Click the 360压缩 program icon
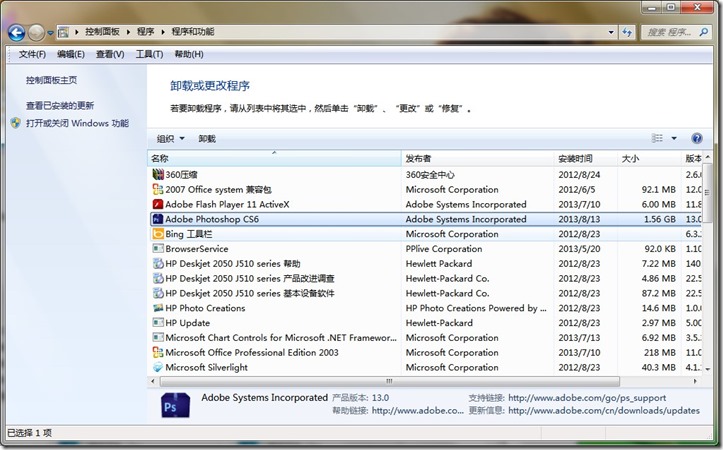Viewport: 723px width, 450px height. [158, 174]
